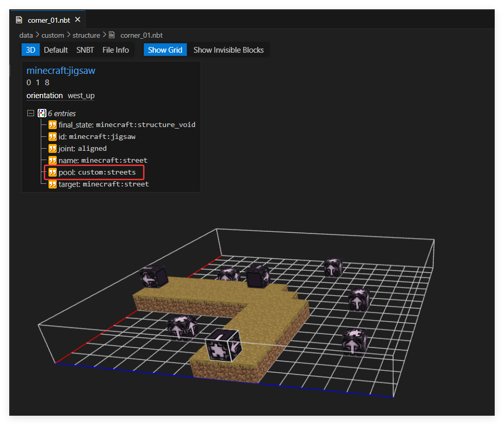Switch to the 3D view
This screenshot has width=504, height=425.
[30, 50]
